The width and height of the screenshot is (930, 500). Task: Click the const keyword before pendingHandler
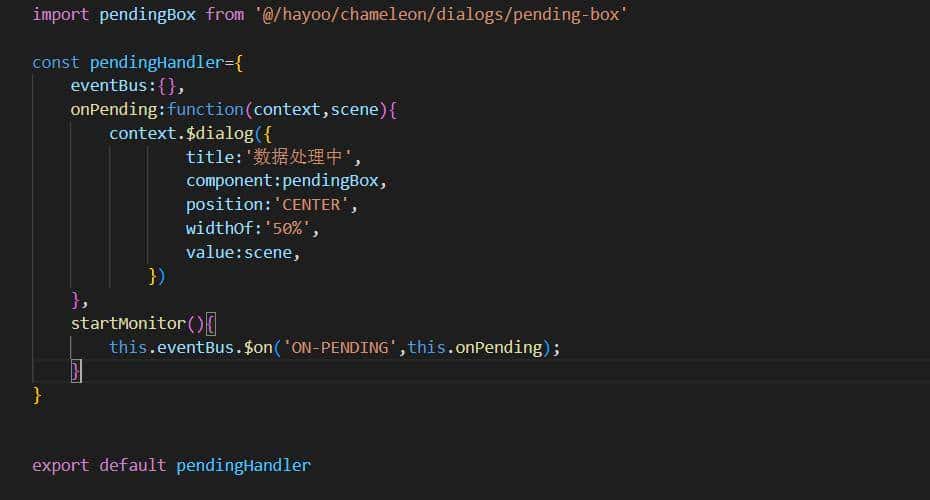(56, 62)
